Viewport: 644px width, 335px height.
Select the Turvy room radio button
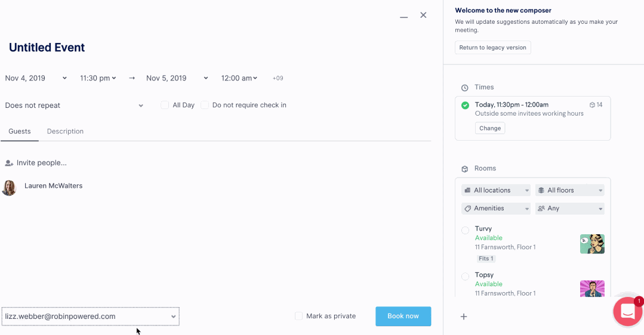465,231
